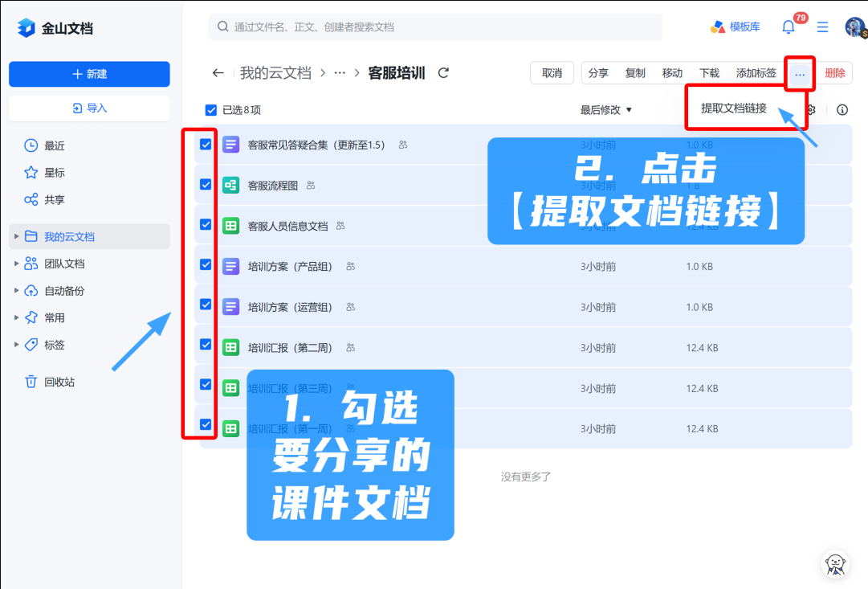Click the refresh icon beside 客服培训
Viewport: 868px width, 589px height.
[x=443, y=73]
